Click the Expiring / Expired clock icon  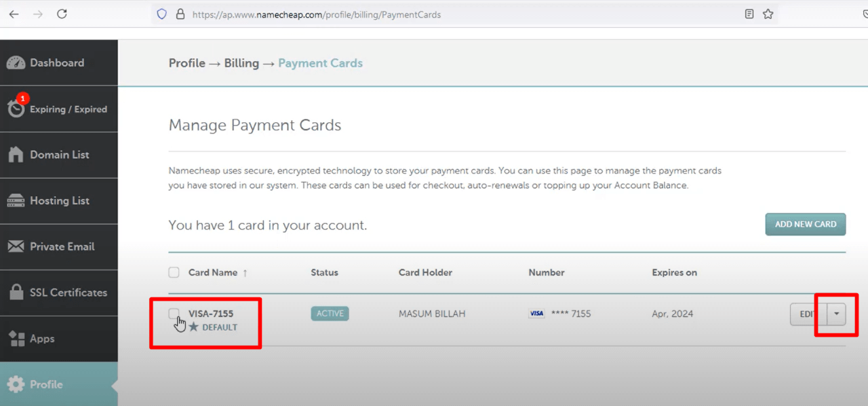[x=16, y=109]
